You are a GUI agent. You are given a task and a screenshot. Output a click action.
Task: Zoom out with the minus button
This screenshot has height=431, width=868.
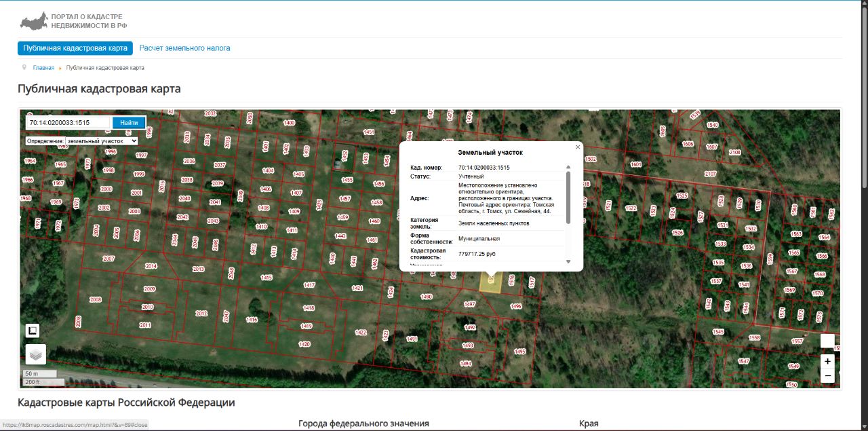[x=827, y=375]
